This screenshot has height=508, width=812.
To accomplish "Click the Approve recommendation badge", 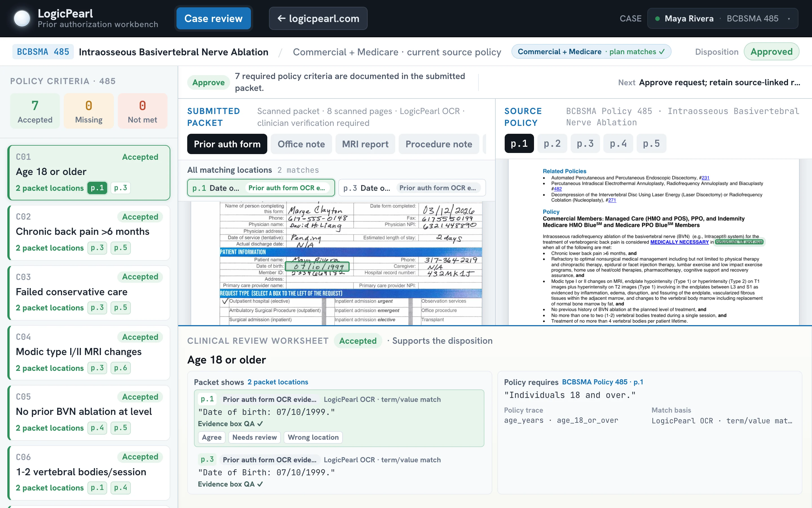I will pos(208,82).
